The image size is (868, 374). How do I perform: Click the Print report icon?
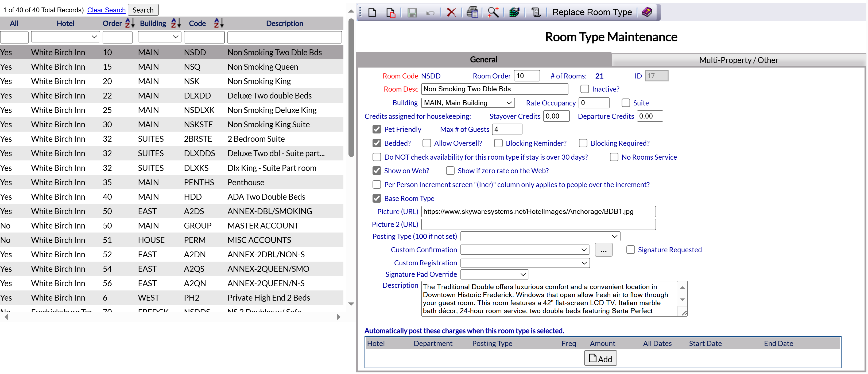pyautogui.click(x=472, y=13)
